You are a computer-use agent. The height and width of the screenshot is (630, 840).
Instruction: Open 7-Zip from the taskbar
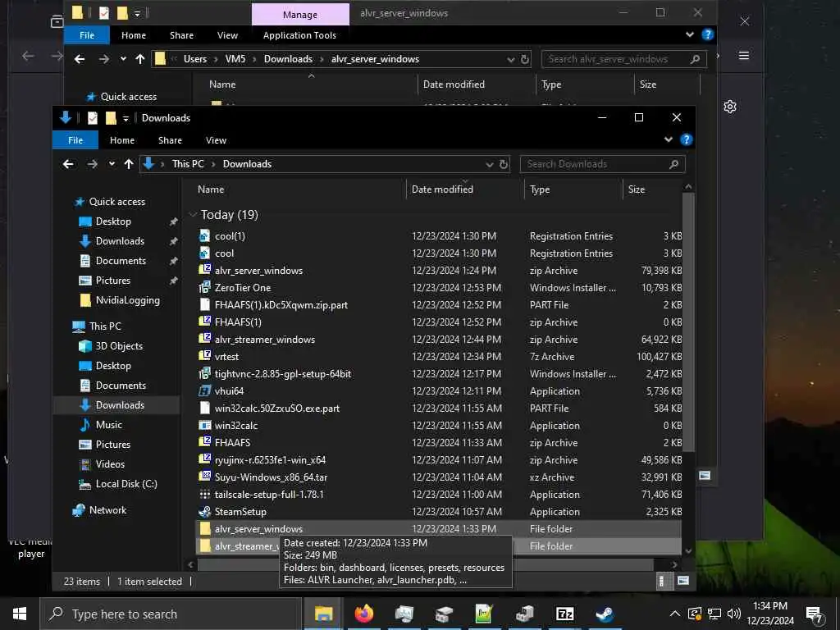(564, 614)
